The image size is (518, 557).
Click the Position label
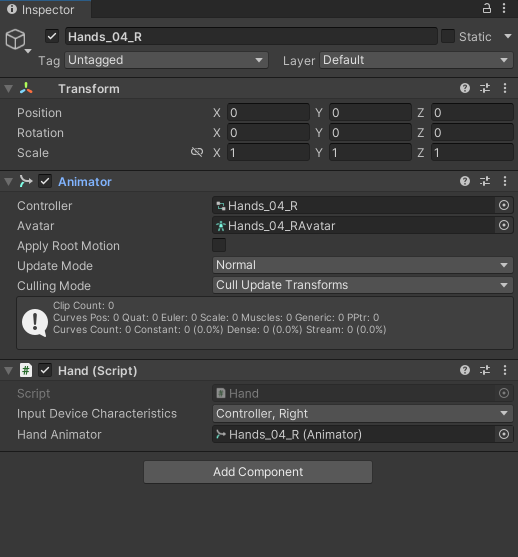coord(39,113)
